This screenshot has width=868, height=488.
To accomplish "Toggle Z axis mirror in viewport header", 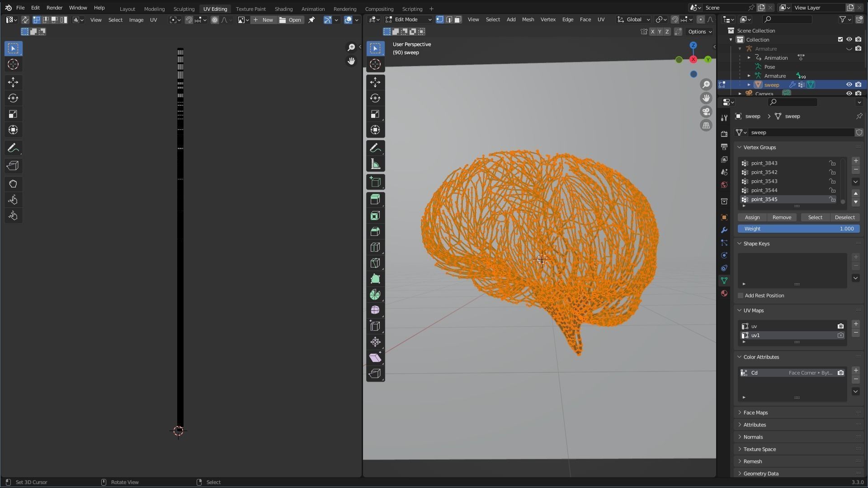I will tap(667, 32).
